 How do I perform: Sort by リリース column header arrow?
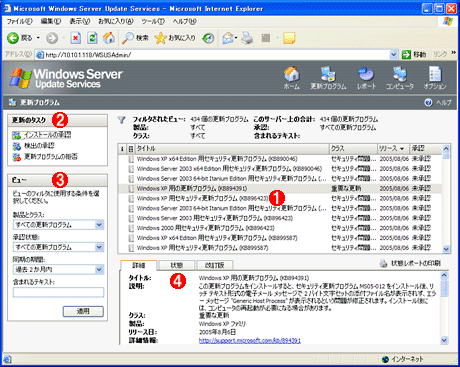(x=402, y=149)
